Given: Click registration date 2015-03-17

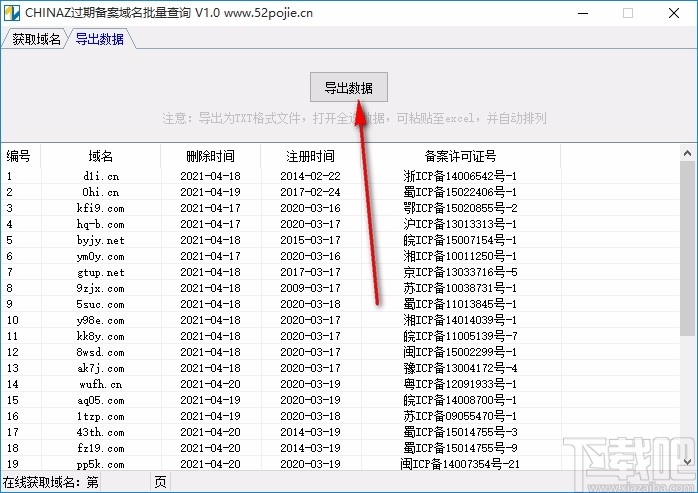Looking at the screenshot, I should click(310, 240).
